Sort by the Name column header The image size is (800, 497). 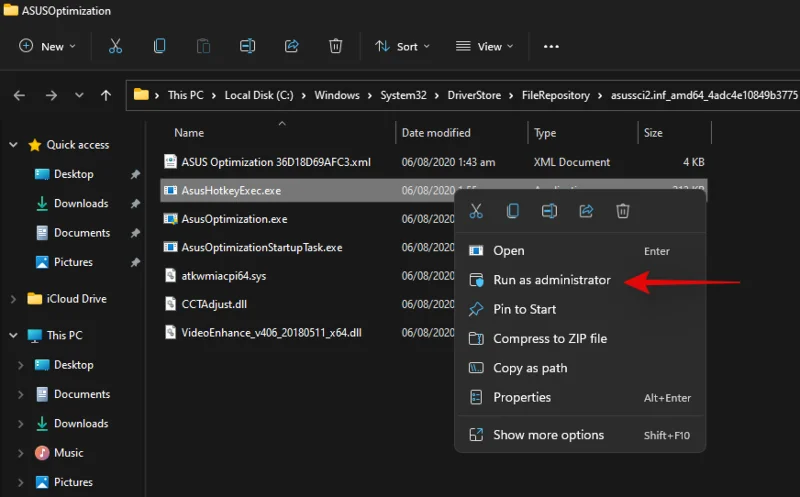[x=189, y=133]
